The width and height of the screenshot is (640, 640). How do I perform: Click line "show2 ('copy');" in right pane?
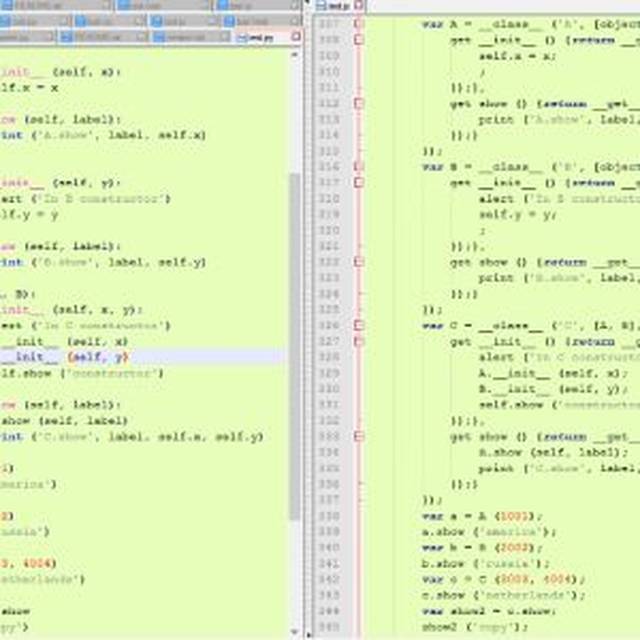(475, 627)
